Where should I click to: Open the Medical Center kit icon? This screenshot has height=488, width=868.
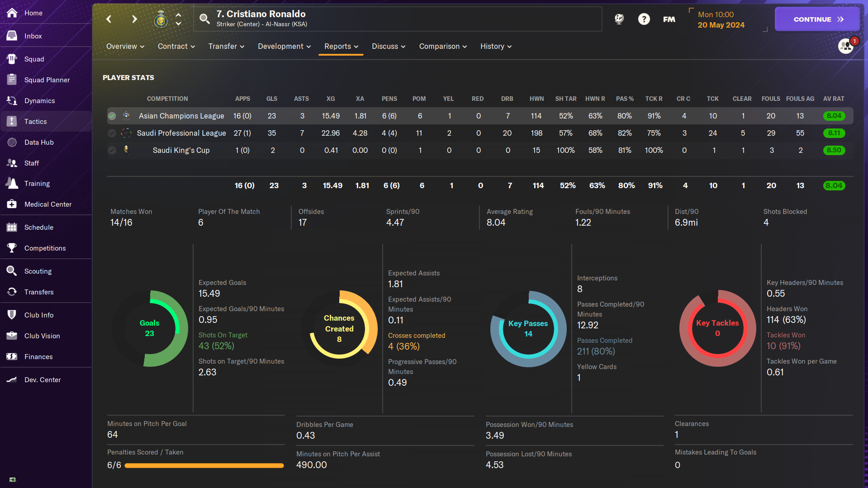pyautogui.click(x=12, y=204)
